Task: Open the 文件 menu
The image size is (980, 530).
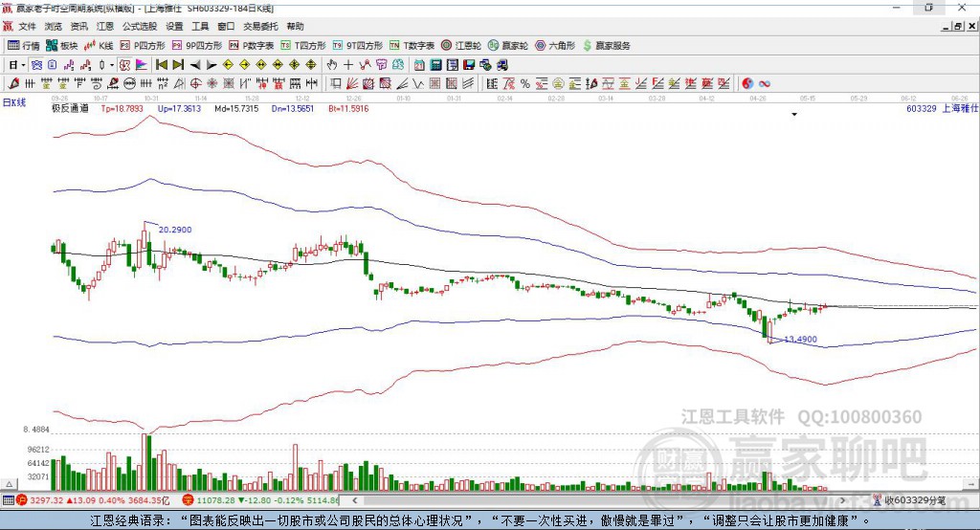Action: pos(27,26)
